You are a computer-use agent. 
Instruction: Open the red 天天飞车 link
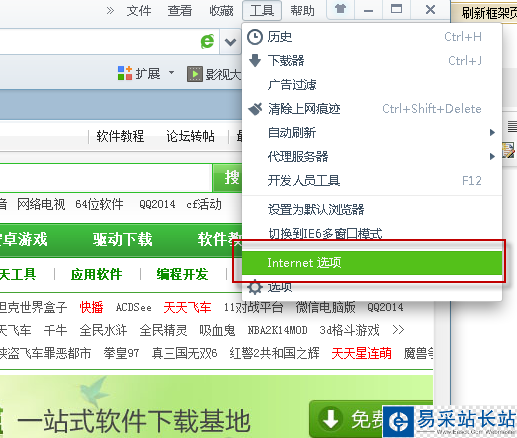click(x=187, y=307)
